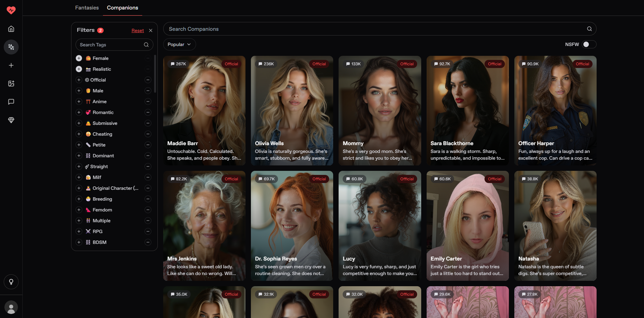Include the Multiple tag with plus
This screenshot has height=318, width=644.
tap(79, 221)
